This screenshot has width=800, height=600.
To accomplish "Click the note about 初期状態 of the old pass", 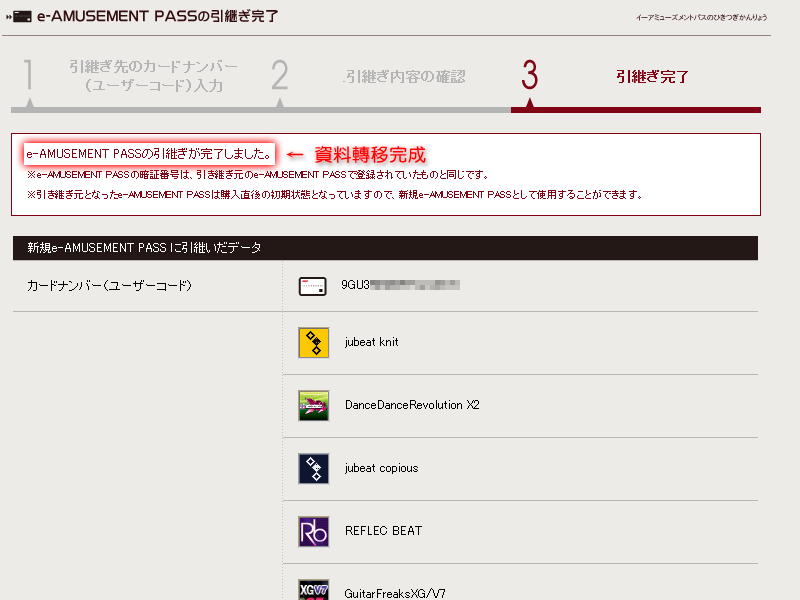I will pos(335,195).
